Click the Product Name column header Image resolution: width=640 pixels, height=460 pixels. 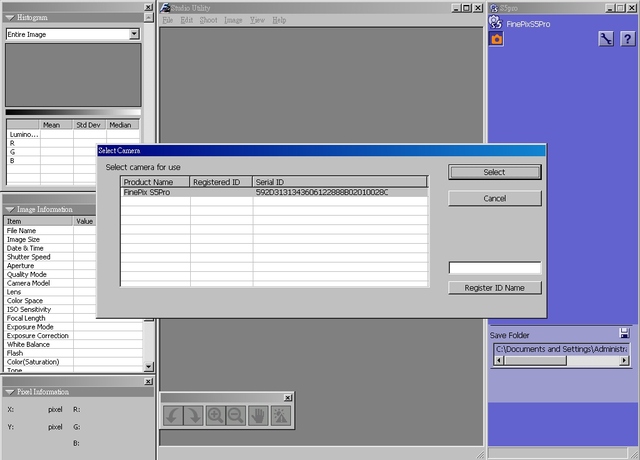point(155,182)
